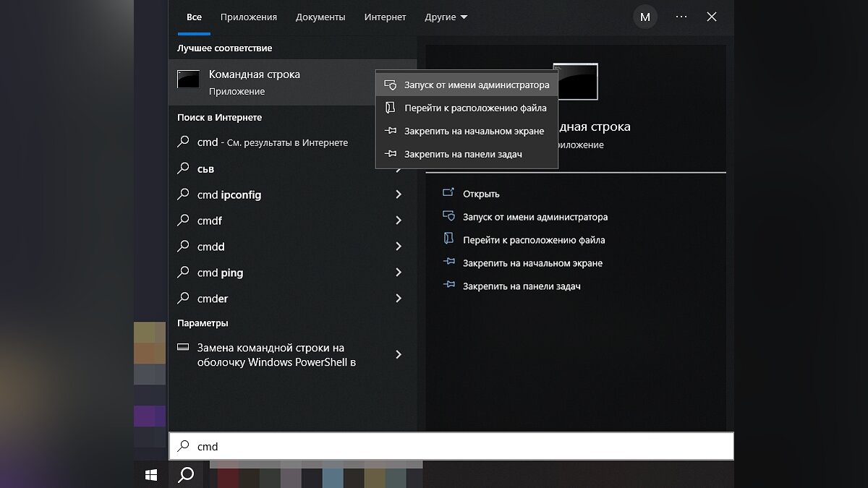Open the Другие dropdown filter
Viewport: 868px width, 488px height.
pyautogui.click(x=446, y=17)
